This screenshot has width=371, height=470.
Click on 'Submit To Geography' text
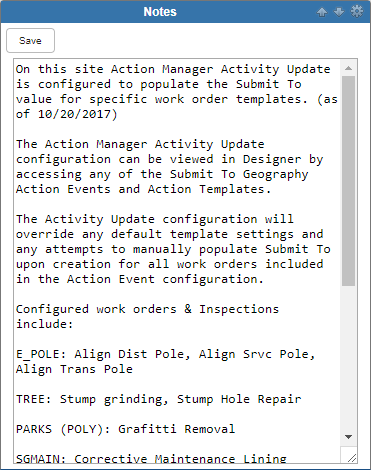click(239, 174)
